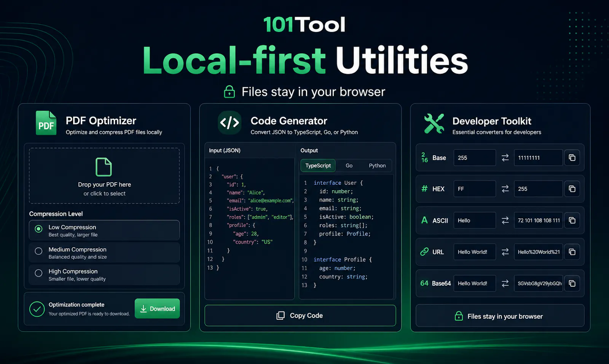Viewport: 609px width, 364px height.
Task: Click output line 'interface Profile {'
Action: click(343, 259)
